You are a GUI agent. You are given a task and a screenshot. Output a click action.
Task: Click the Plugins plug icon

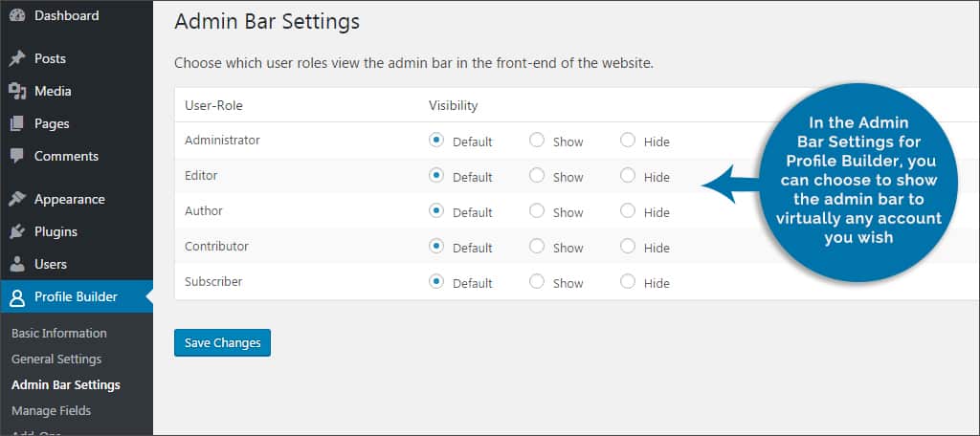coord(17,231)
